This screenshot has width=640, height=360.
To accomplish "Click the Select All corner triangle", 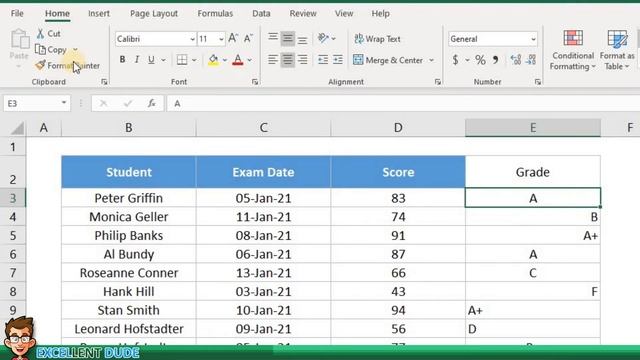I will [17, 128].
